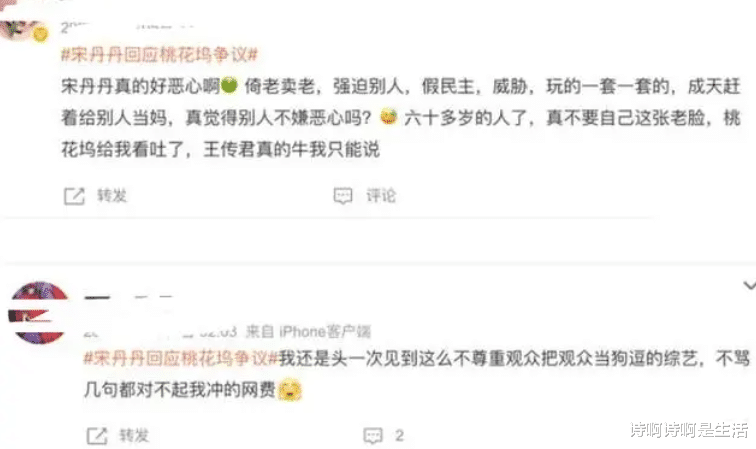Viewport: 756px width, 449px height.
Task: Click the 评论 label under first post
Action: (x=381, y=196)
